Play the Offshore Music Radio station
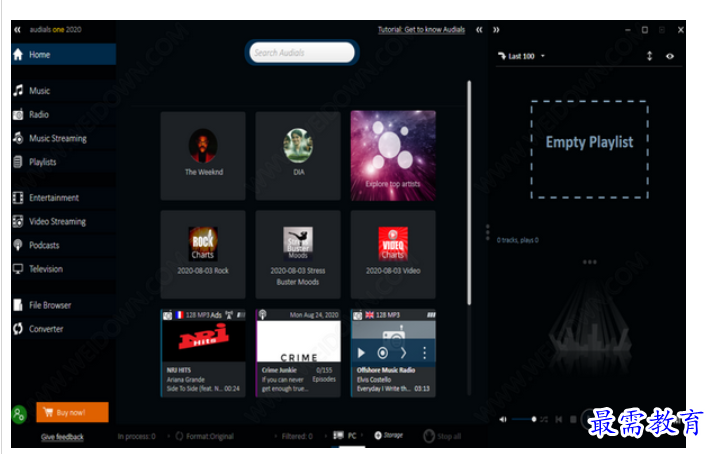 361,353
